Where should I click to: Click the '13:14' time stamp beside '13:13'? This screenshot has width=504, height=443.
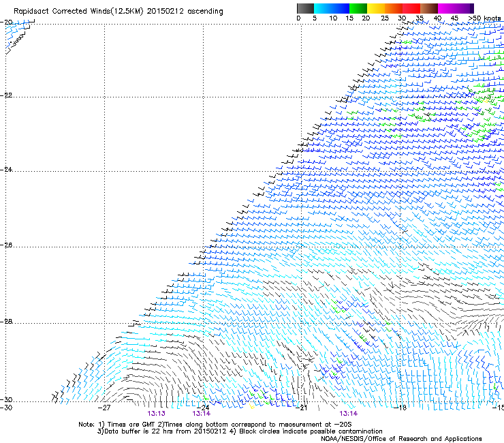[x=201, y=414]
